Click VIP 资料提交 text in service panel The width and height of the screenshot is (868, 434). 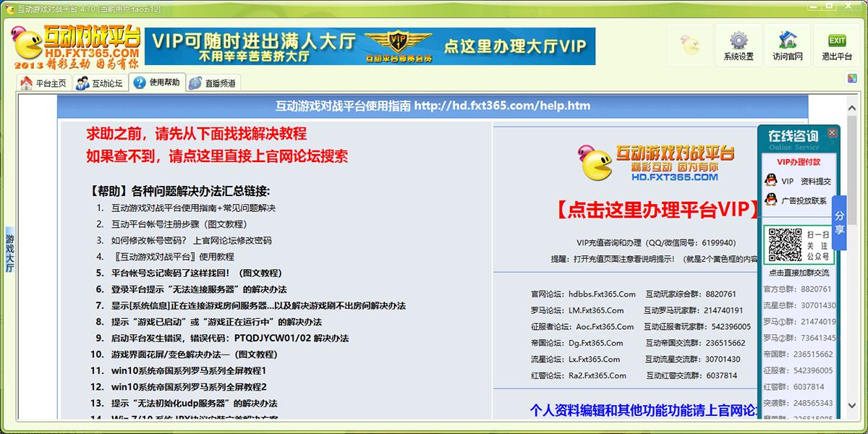tap(807, 182)
